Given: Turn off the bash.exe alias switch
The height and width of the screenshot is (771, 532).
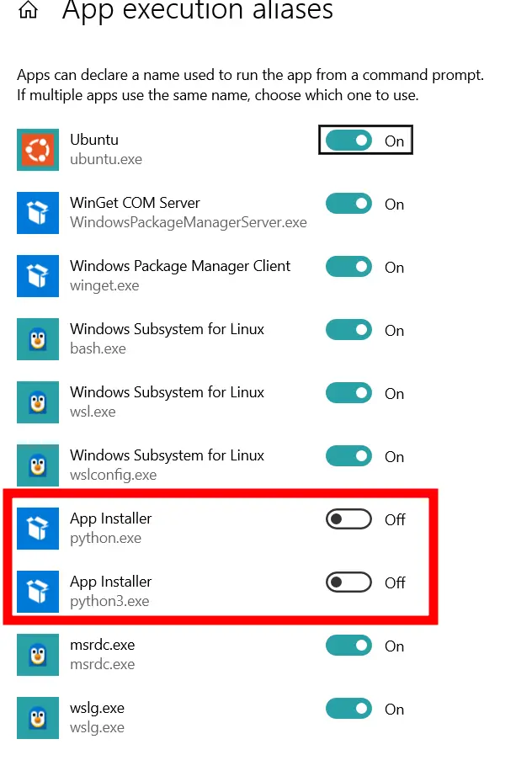Looking at the screenshot, I should point(348,330).
